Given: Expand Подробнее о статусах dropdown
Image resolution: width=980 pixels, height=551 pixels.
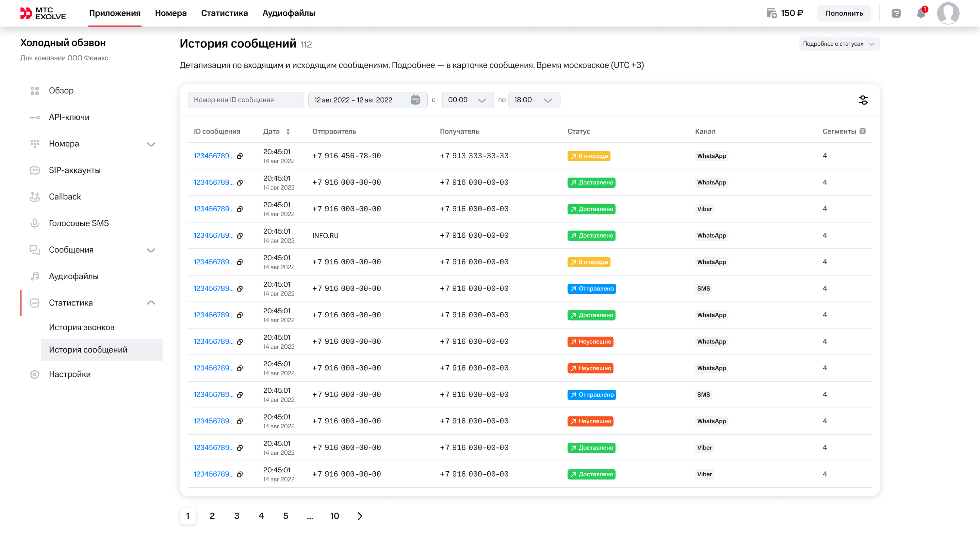Looking at the screenshot, I should tap(839, 44).
